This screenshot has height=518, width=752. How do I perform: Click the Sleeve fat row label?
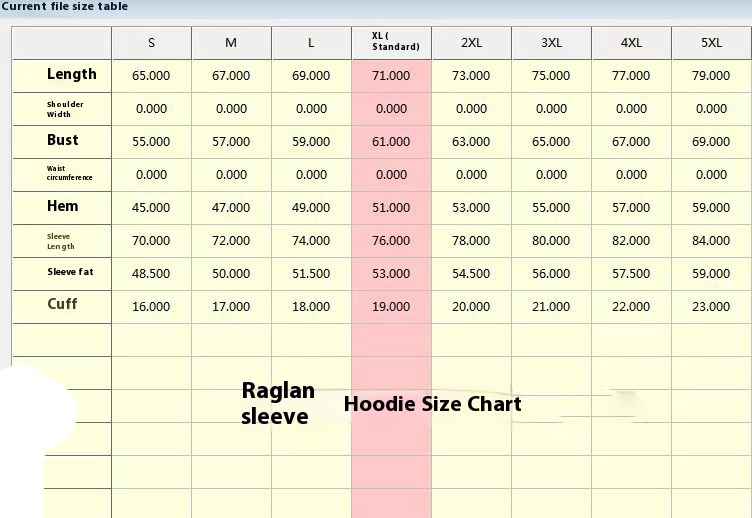click(x=71, y=272)
